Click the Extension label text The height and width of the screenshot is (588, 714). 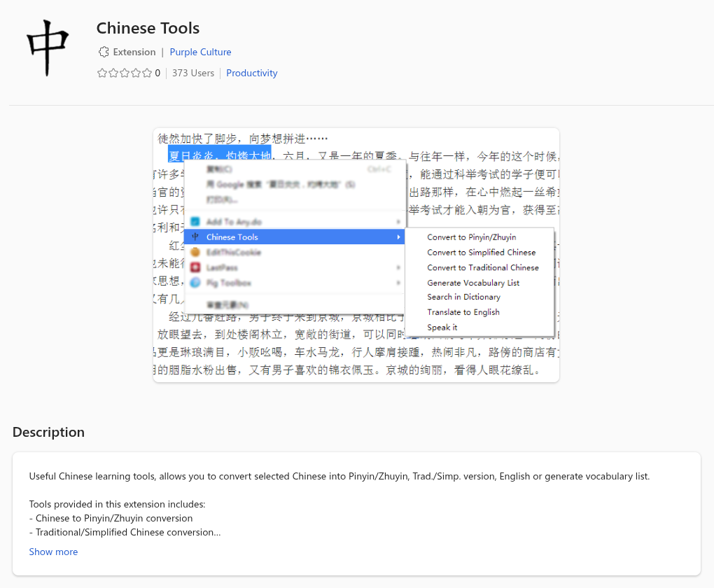134,52
